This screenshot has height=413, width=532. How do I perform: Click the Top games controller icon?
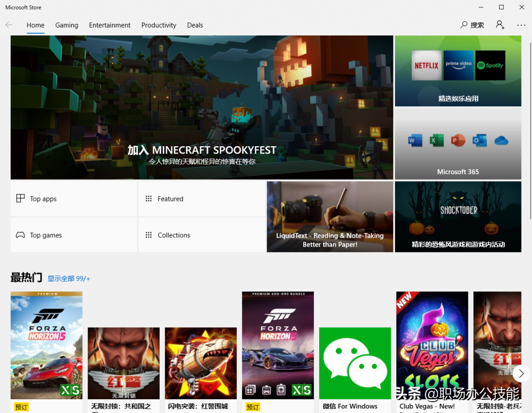[x=20, y=235]
